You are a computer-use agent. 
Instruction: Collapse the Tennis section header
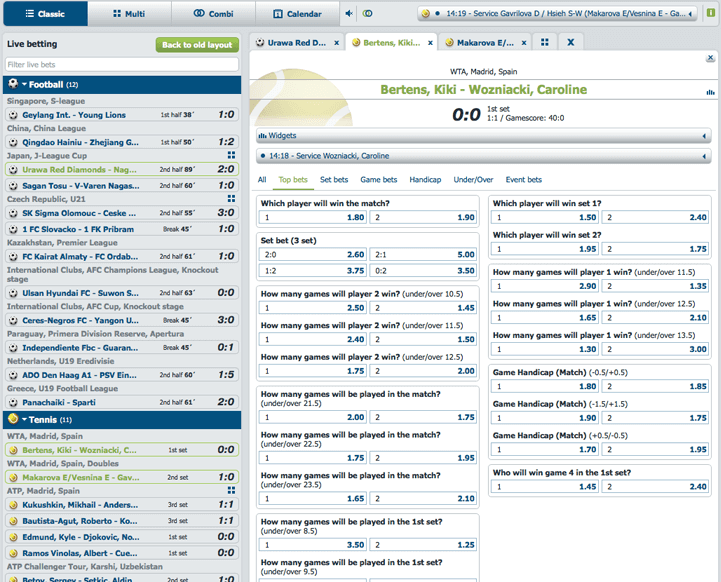(x=122, y=420)
